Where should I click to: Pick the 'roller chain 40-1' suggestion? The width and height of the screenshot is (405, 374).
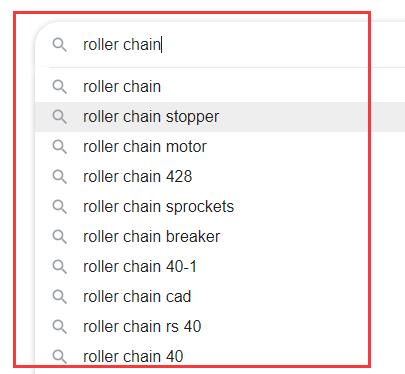(220, 267)
